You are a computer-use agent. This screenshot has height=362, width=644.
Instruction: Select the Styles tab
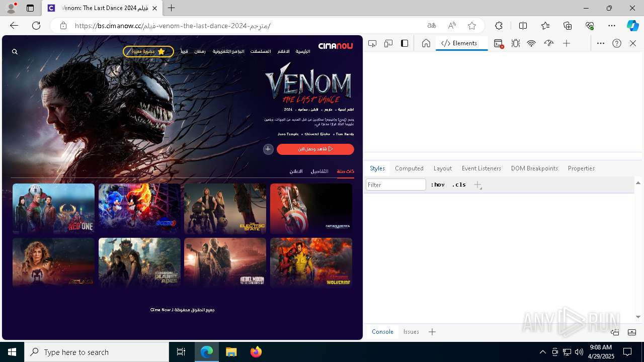pos(377,168)
